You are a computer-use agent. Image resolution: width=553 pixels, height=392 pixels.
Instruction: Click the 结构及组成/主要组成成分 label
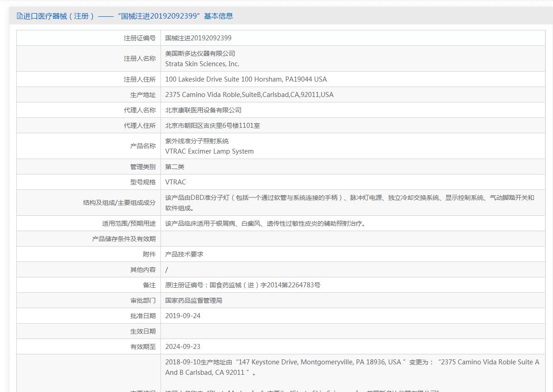point(119,203)
